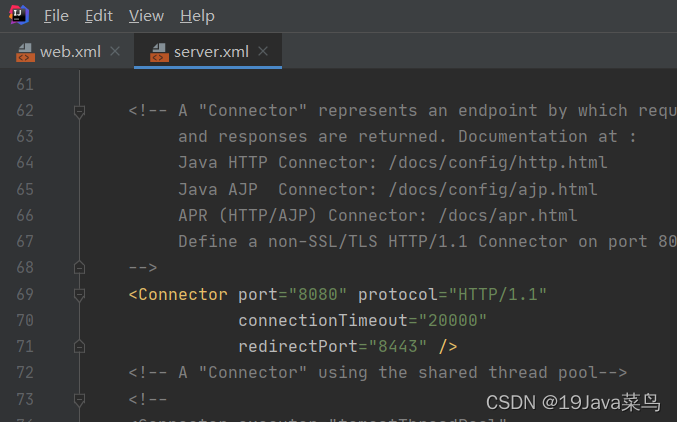
Task: Click line number 72 in the gutter
Action: coord(25,372)
